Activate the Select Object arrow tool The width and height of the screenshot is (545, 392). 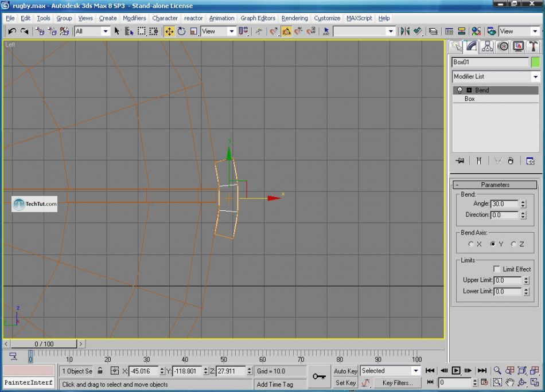click(117, 32)
